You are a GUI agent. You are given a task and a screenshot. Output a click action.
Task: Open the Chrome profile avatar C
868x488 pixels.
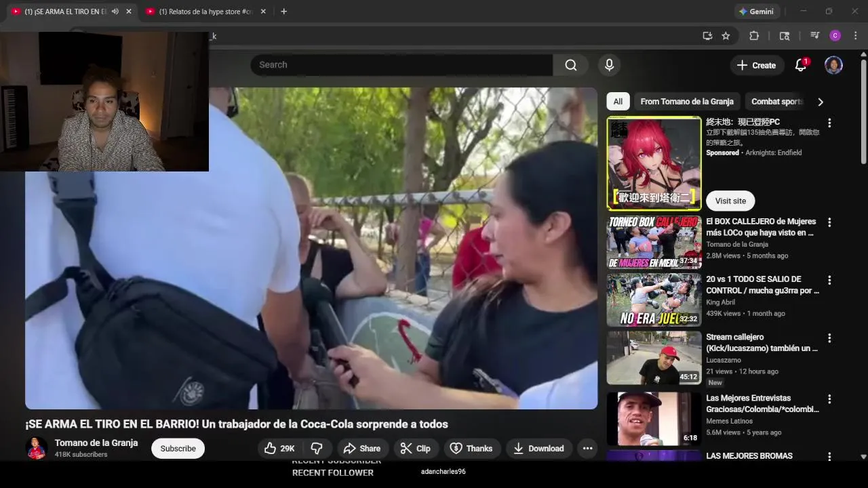tap(835, 36)
